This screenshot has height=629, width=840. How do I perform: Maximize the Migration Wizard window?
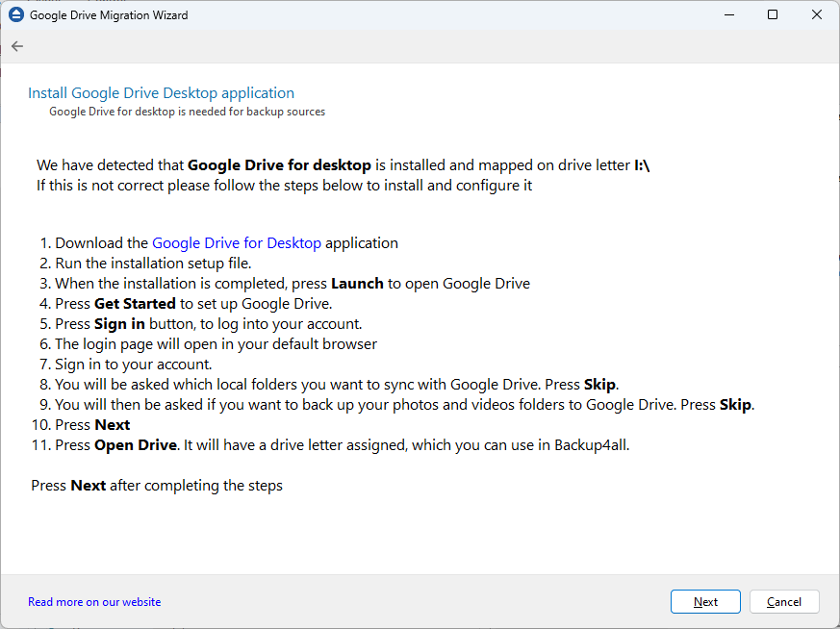pyautogui.click(x=773, y=14)
